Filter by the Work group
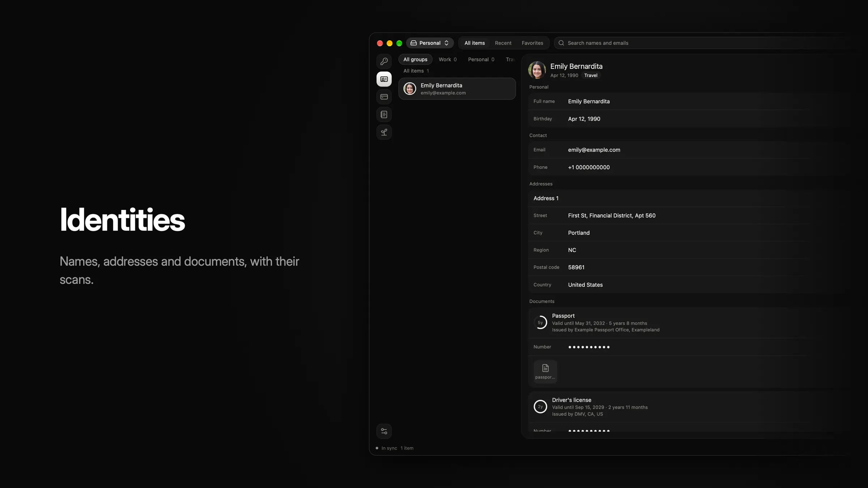 coord(447,60)
